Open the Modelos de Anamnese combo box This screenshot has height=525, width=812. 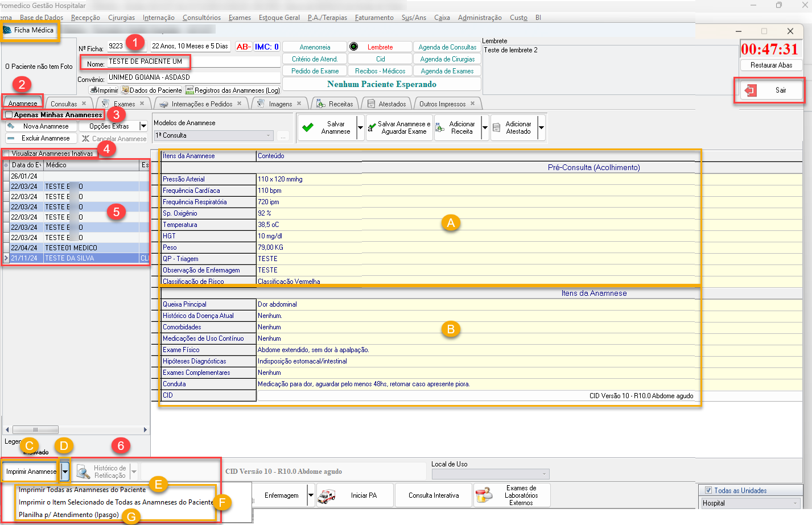click(x=214, y=135)
